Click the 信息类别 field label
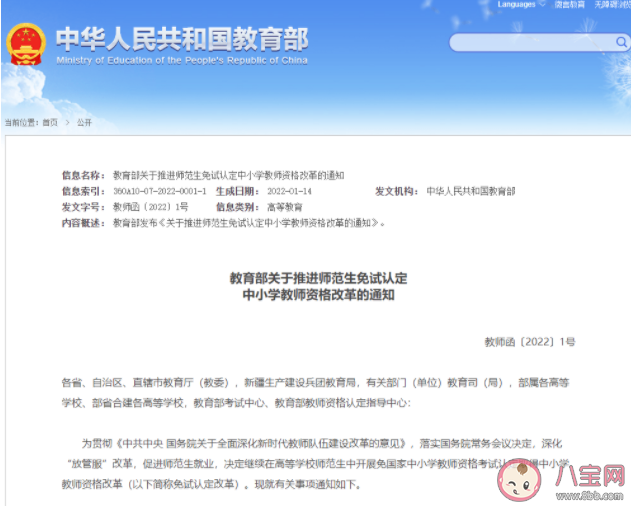631x506 pixels. click(x=237, y=207)
